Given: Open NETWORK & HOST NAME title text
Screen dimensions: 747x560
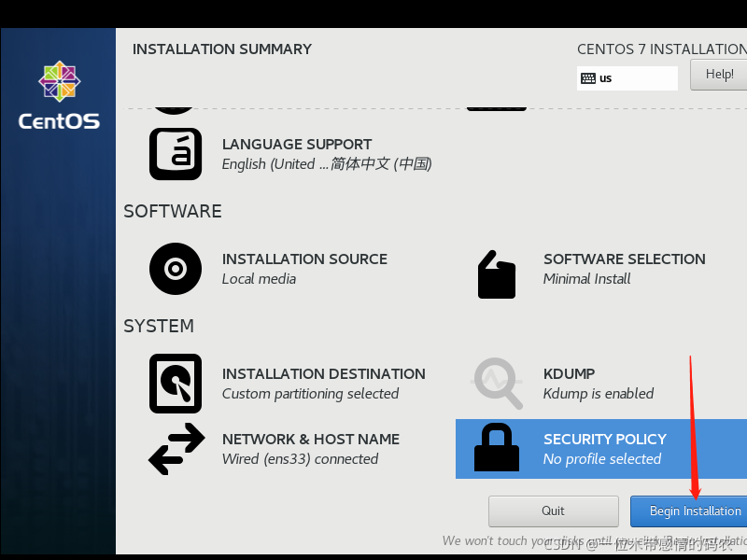Looking at the screenshot, I should click(310, 440).
